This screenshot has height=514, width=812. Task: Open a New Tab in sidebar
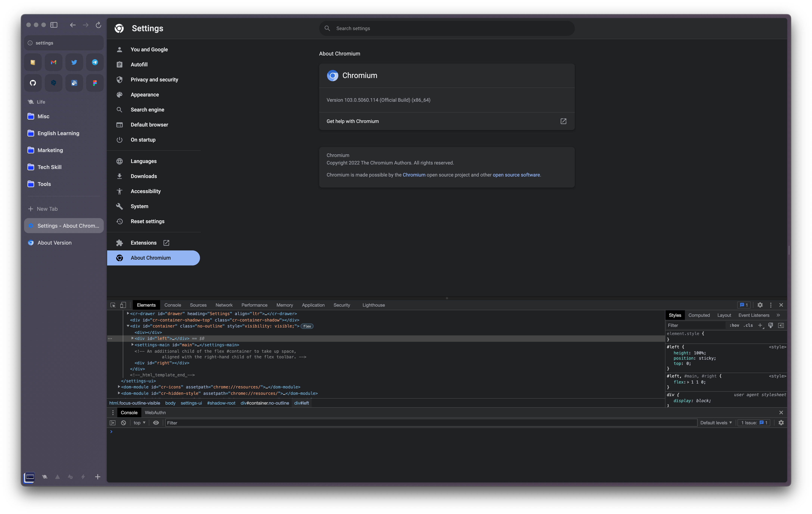64,209
